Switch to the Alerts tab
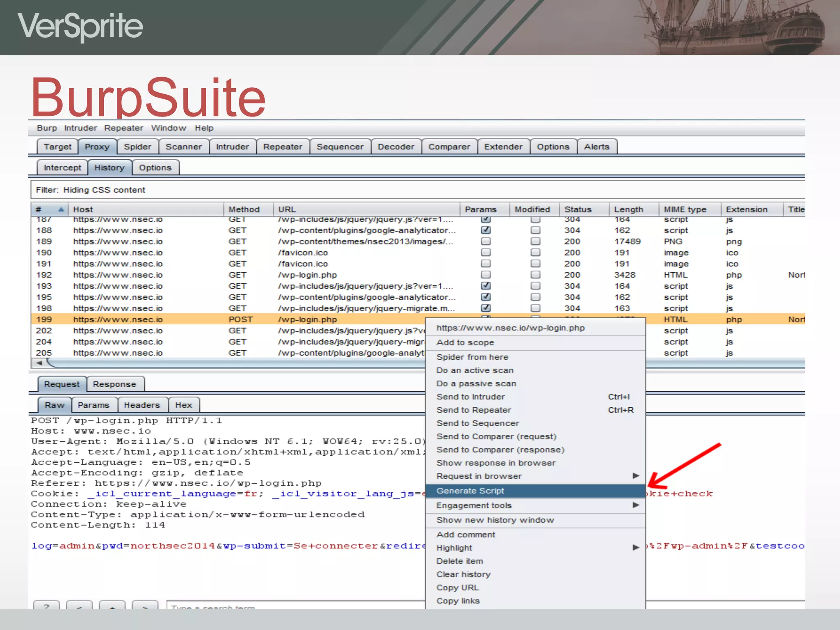Screen dimensions: 840x630 pyautogui.click(x=597, y=147)
